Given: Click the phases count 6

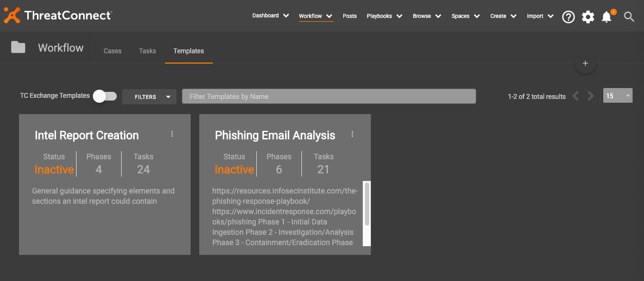Looking at the screenshot, I should click(279, 169).
